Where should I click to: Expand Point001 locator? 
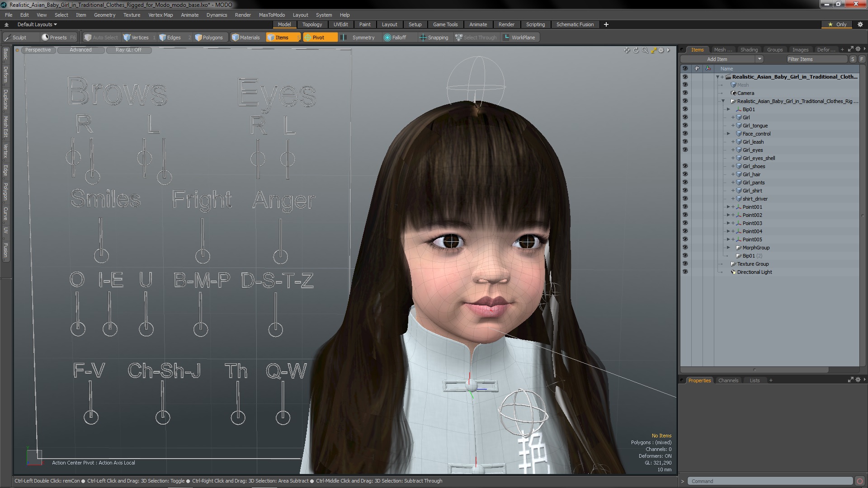pos(728,207)
